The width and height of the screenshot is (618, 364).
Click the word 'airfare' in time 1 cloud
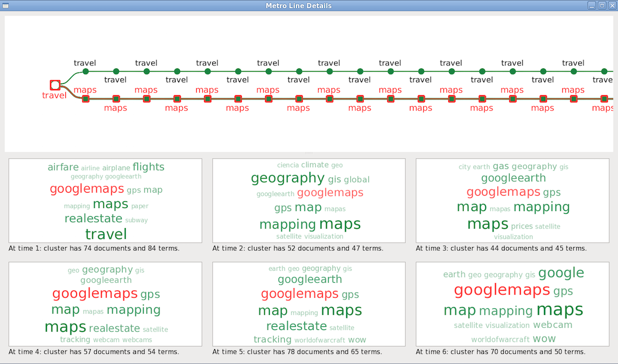[x=63, y=167]
